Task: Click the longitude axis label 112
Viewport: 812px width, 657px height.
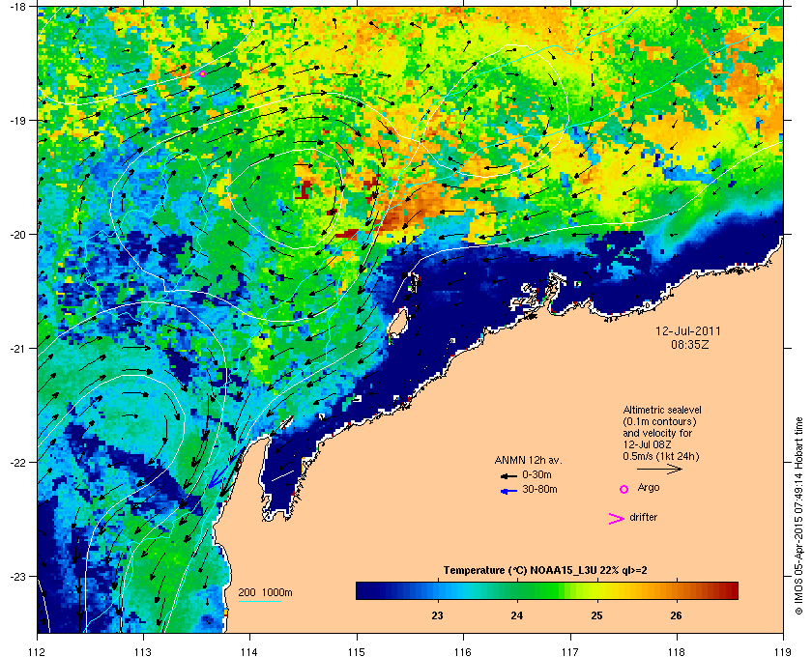Action: pyautogui.click(x=37, y=651)
